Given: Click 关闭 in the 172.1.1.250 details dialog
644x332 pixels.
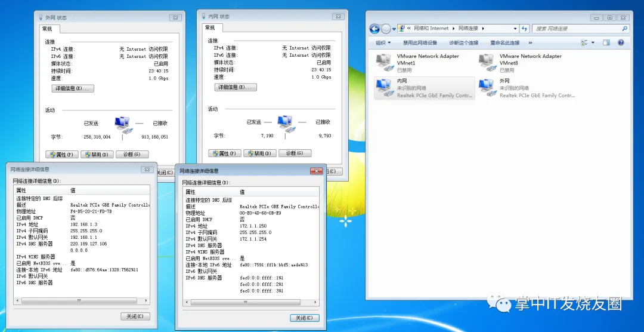Looking at the screenshot, I should [305, 318].
